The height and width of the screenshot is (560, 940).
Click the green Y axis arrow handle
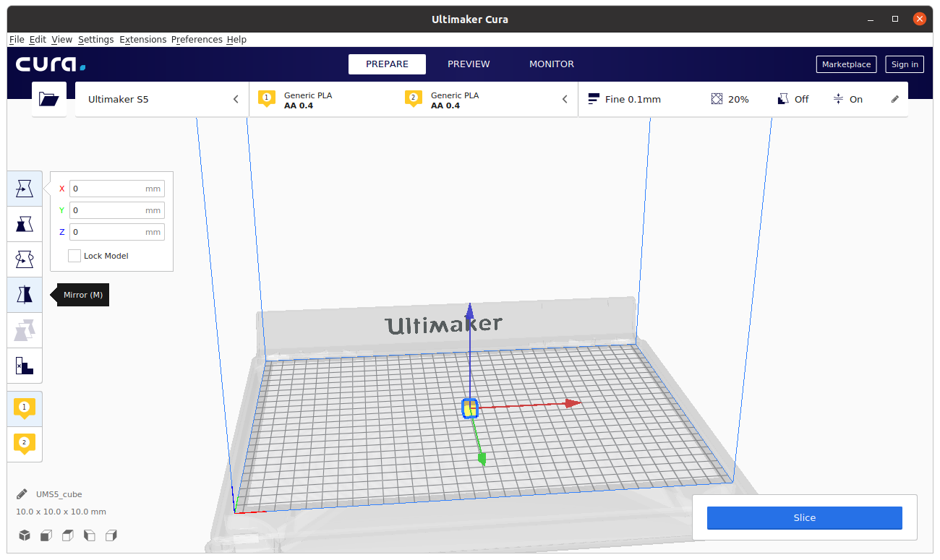click(482, 458)
